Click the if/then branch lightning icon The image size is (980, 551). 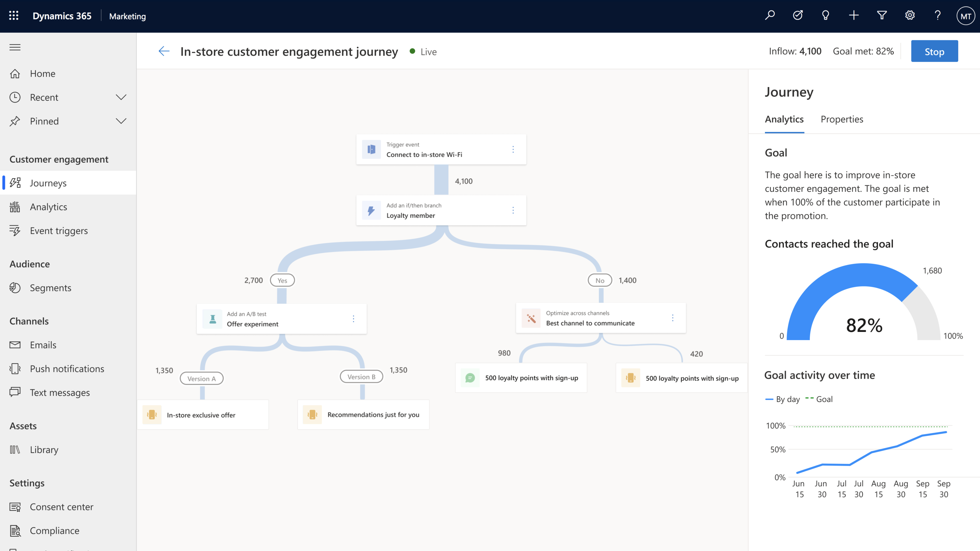(x=371, y=210)
